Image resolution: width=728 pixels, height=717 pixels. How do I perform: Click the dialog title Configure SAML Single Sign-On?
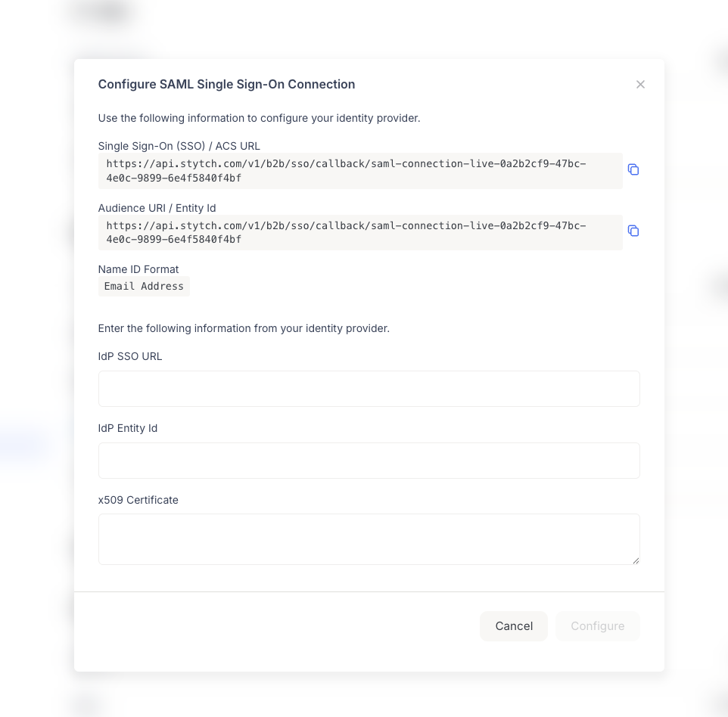[226, 84]
